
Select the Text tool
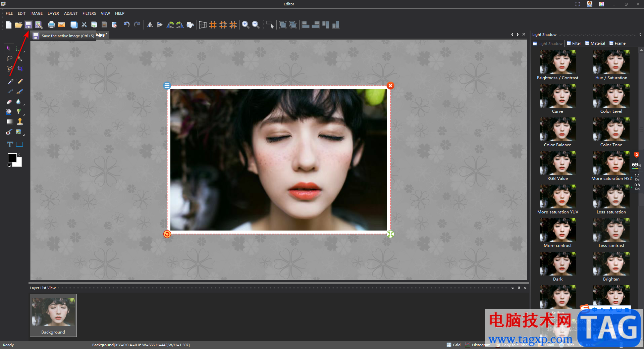[10, 145]
